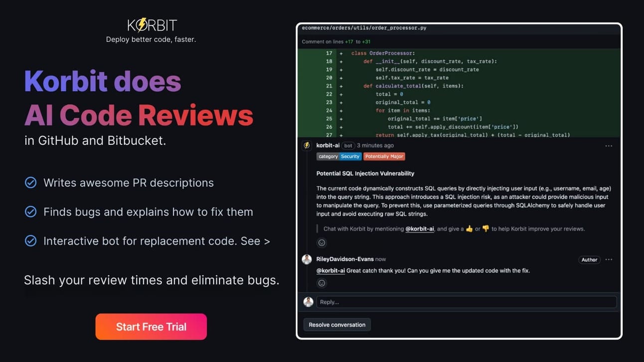Click the "in GitHub and Bitbucket." text
The image size is (644, 362).
(95, 141)
